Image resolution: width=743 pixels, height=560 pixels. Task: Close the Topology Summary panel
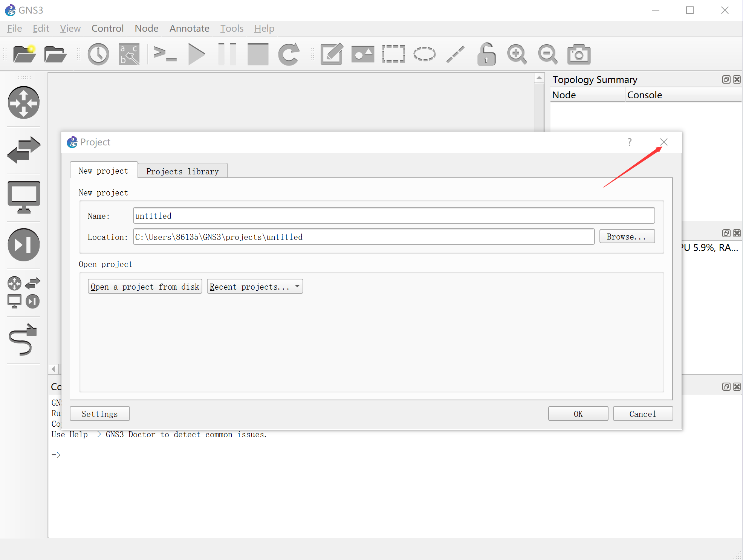pyautogui.click(x=737, y=79)
